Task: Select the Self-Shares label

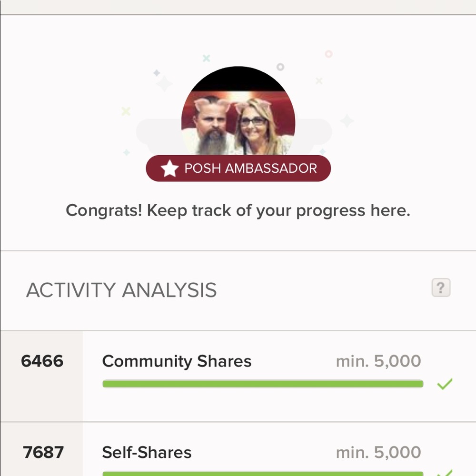Action: pyautogui.click(x=147, y=452)
